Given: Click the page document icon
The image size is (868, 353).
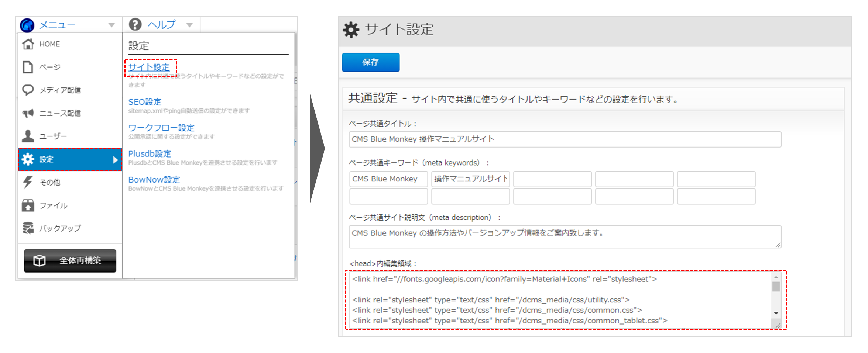Looking at the screenshot, I should (x=28, y=67).
